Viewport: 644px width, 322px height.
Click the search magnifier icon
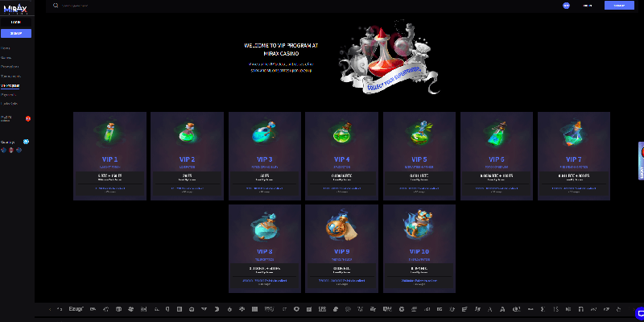(x=55, y=5)
